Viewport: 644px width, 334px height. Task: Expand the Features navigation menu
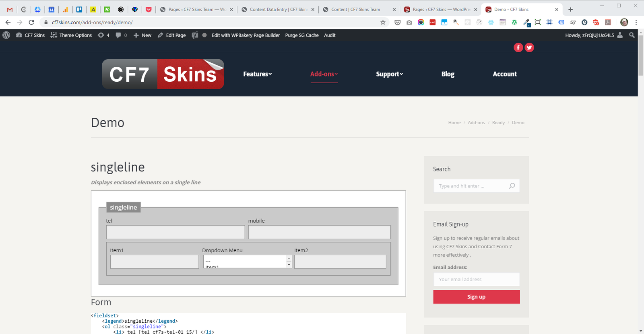coord(258,74)
